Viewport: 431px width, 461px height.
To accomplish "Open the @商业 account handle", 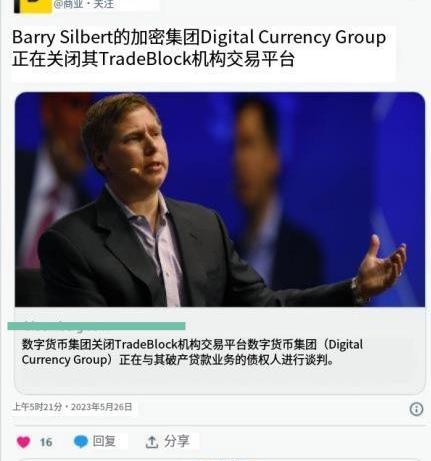I will tap(68, 4).
